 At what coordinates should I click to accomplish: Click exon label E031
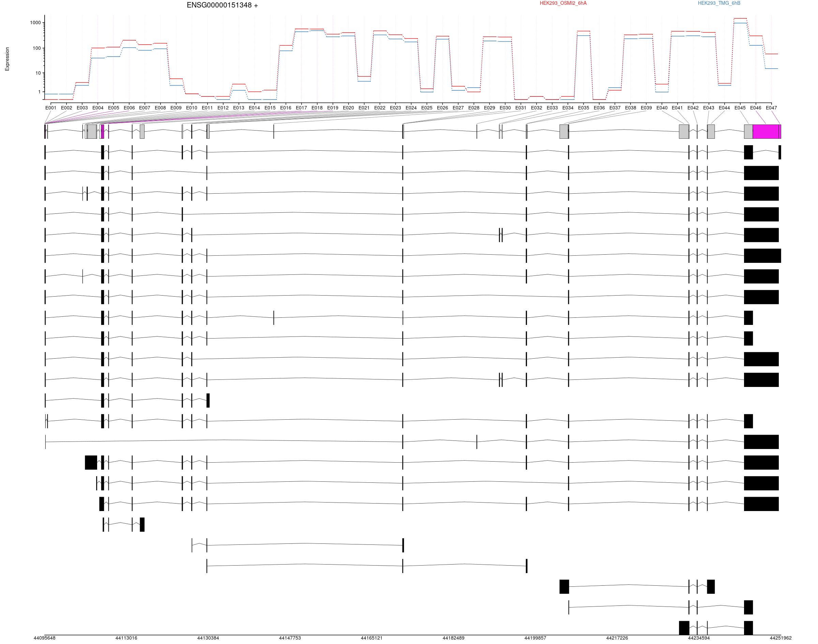click(521, 108)
